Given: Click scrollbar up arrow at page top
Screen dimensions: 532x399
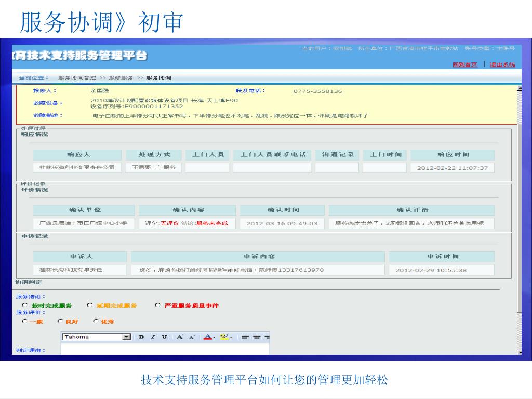Looking at the screenshot, I should coord(520,88).
